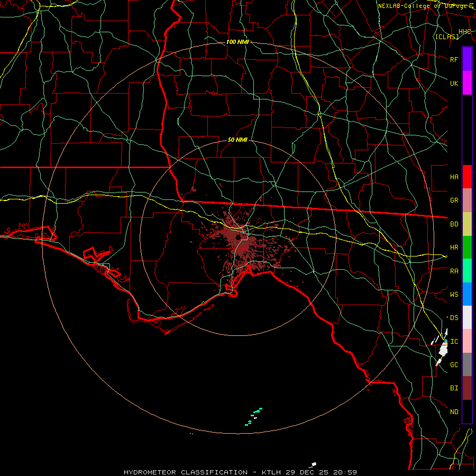This screenshot has height=476, width=476.
Task: Click the brown BI legend color swatch
Action: (467, 388)
